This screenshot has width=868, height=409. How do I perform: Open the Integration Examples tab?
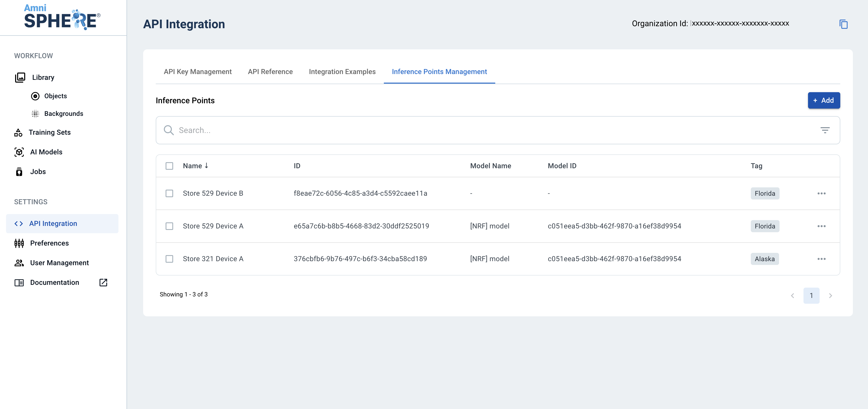(342, 72)
